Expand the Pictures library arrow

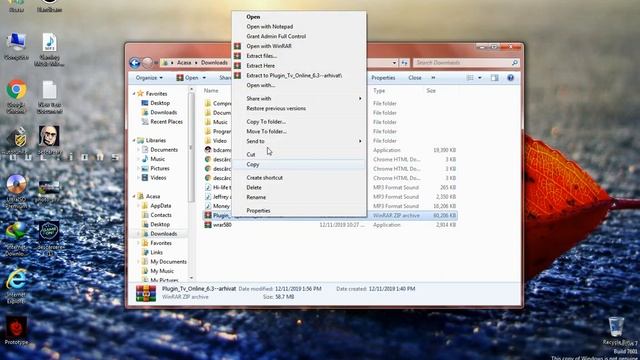(x=138, y=168)
